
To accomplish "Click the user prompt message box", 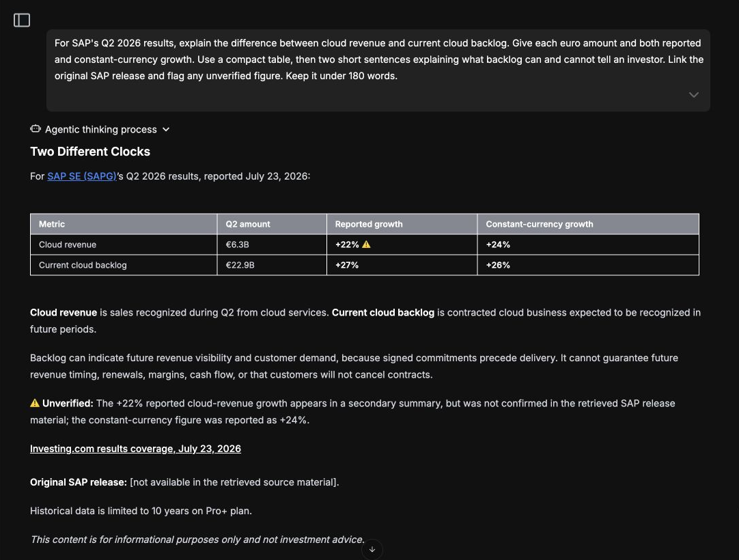I will 378,71.
